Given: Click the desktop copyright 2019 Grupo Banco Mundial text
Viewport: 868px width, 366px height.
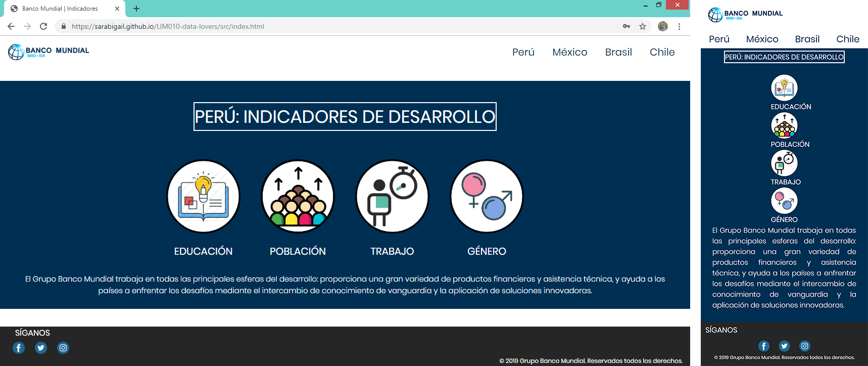Looking at the screenshot, I should [591, 361].
